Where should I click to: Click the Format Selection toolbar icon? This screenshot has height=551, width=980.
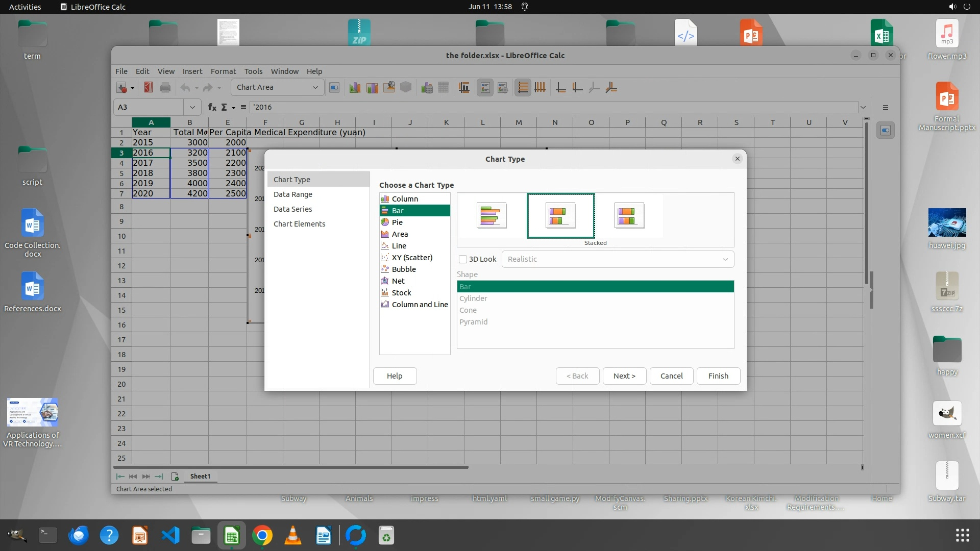pyautogui.click(x=334, y=88)
